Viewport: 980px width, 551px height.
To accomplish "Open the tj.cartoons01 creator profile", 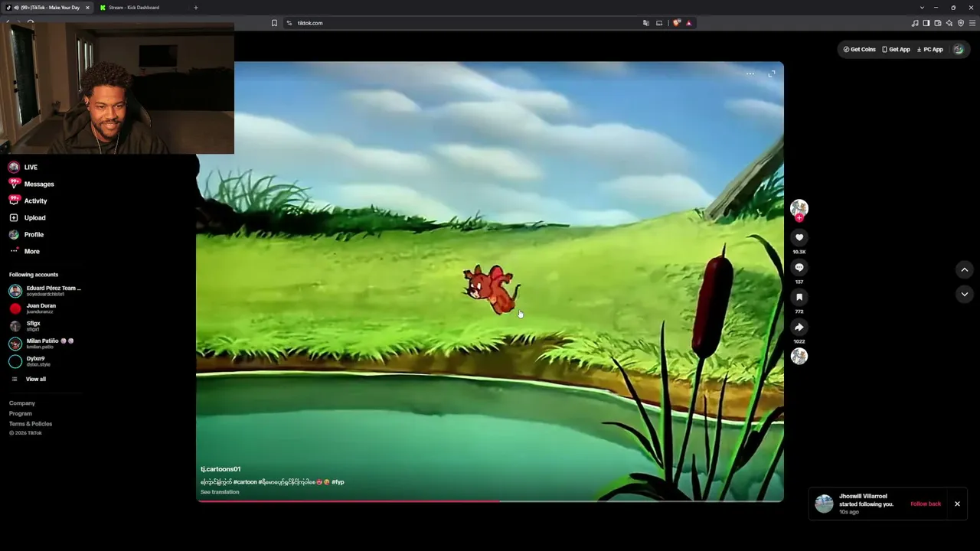I will coord(220,469).
